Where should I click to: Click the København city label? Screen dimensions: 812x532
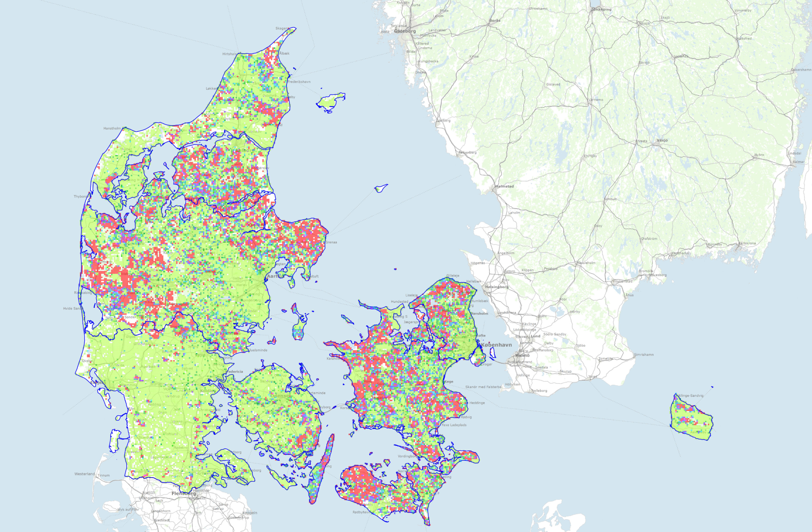(496, 345)
